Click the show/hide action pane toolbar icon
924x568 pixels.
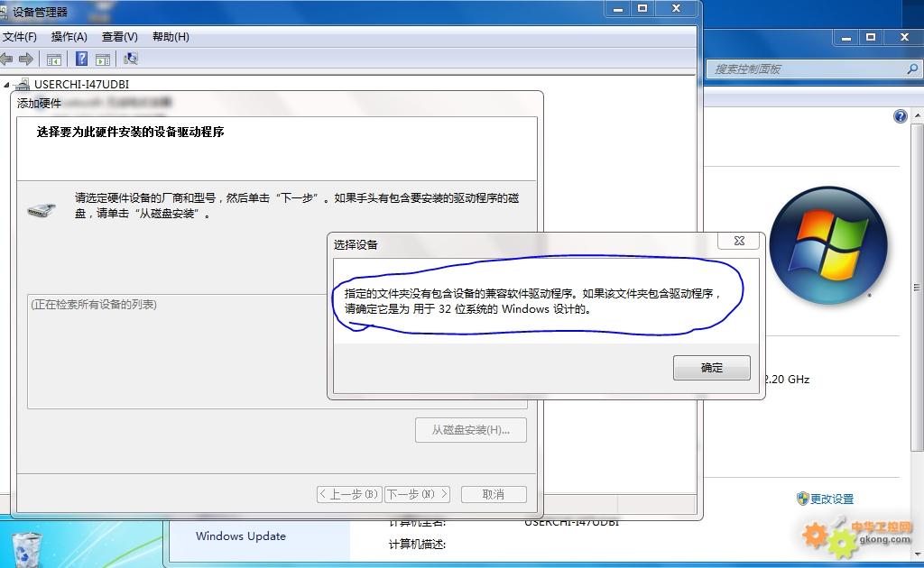[103, 60]
